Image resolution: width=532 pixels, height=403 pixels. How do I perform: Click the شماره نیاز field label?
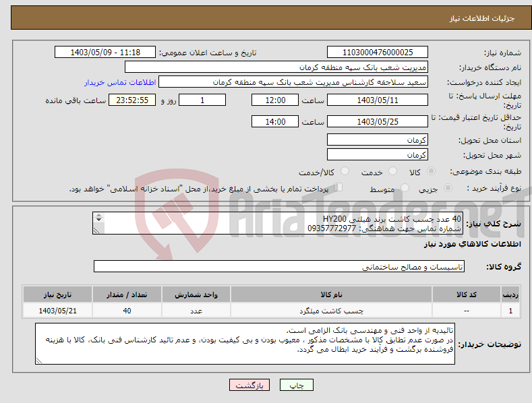(x=502, y=53)
